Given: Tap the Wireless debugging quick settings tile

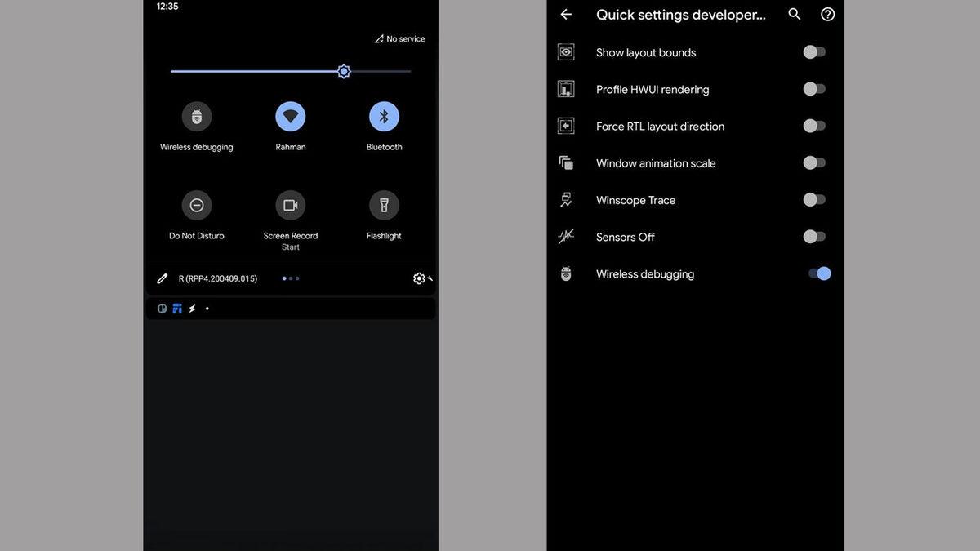Looking at the screenshot, I should 197,117.
